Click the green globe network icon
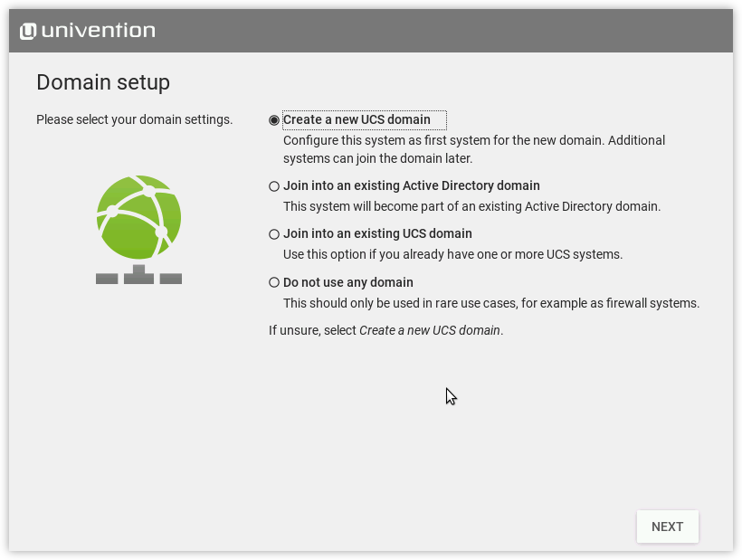 (x=138, y=217)
